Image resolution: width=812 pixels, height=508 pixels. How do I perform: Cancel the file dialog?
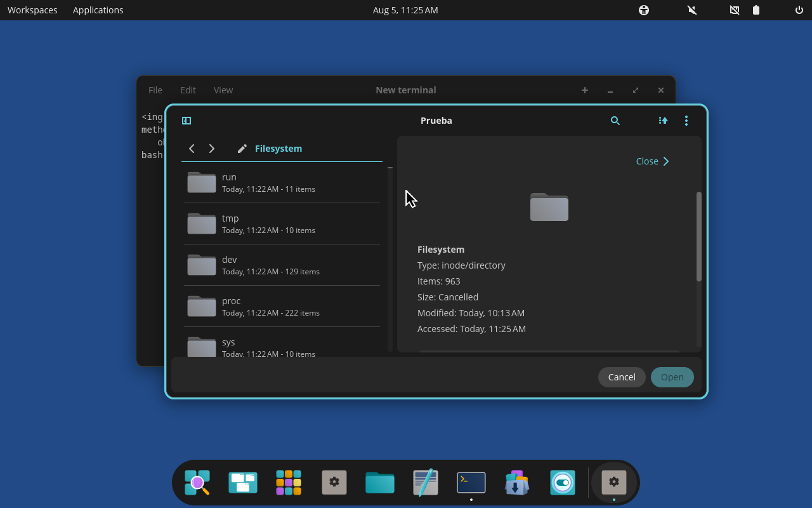tap(622, 377)
